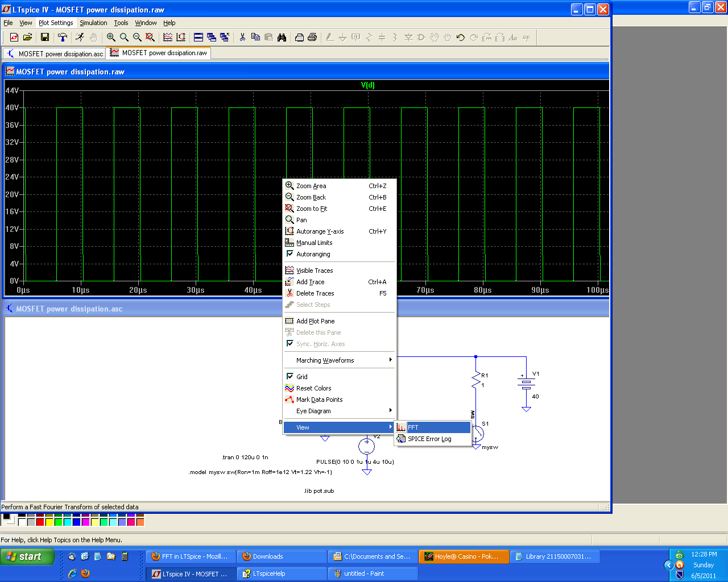Open the File menu

pyautogui.click(x=8, y=23)
